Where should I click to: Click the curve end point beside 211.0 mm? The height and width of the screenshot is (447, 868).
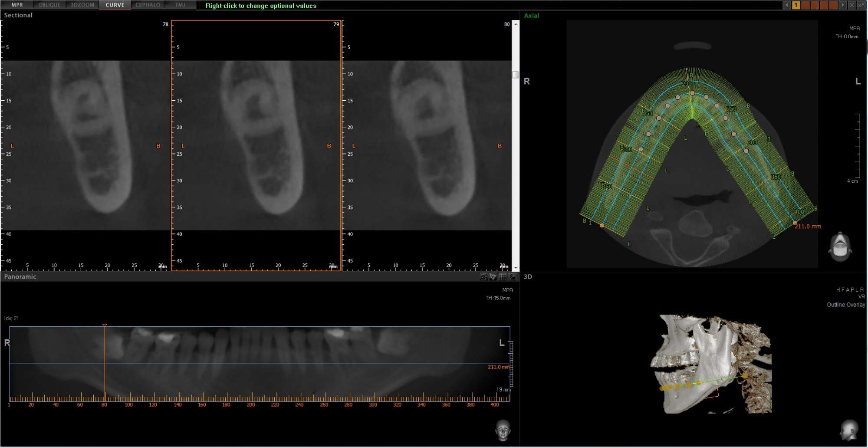795,223
